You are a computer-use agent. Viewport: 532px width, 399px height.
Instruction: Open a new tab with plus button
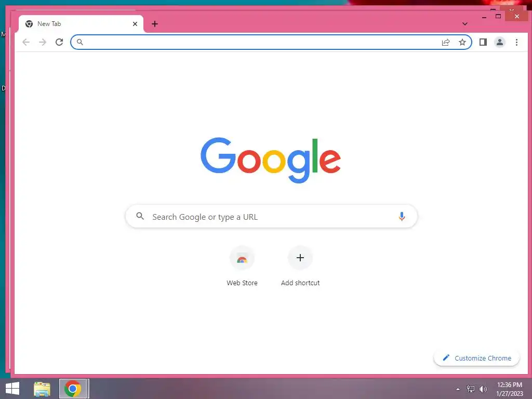click(155, 24)
